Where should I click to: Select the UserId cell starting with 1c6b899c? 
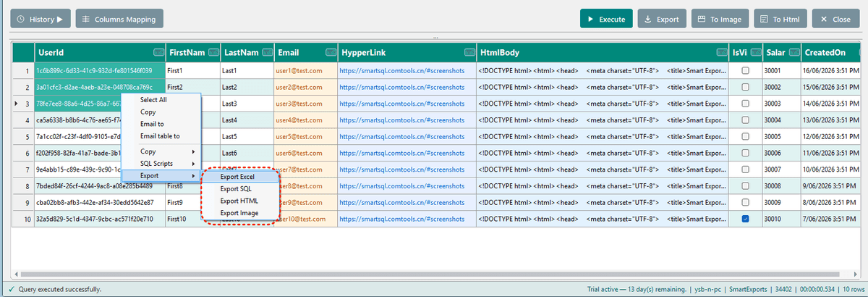click(99, 71)
